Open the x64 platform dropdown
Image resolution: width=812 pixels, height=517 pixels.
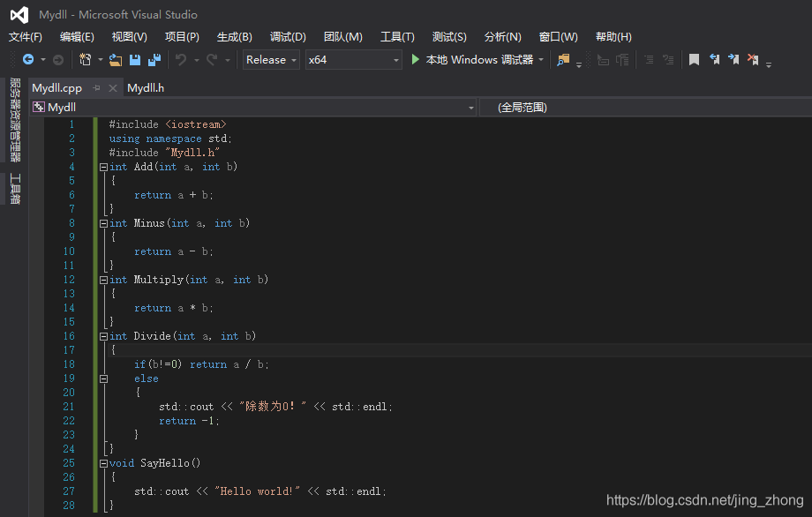pyautogui.click(x=354, y=60)
